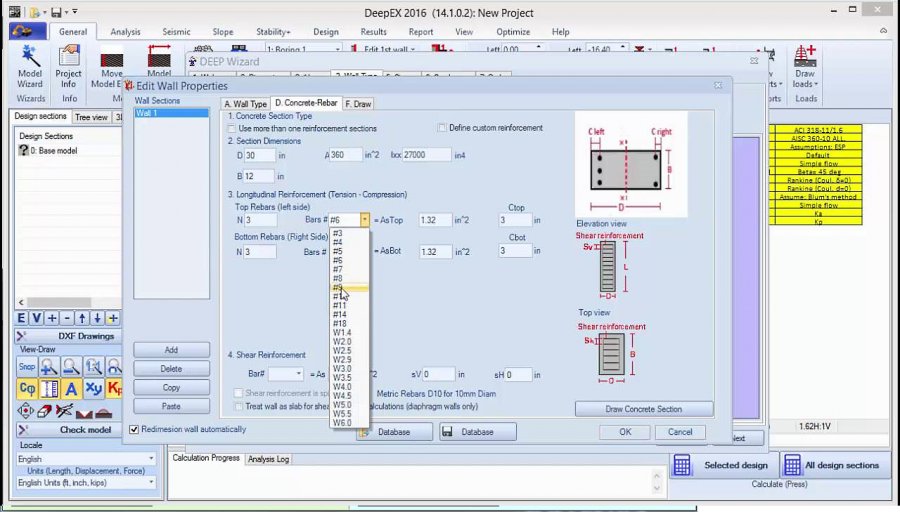Click the excavation V-cut draw icon
The width and height of the screenshot is (900, 512).
(x=84, y=412)
